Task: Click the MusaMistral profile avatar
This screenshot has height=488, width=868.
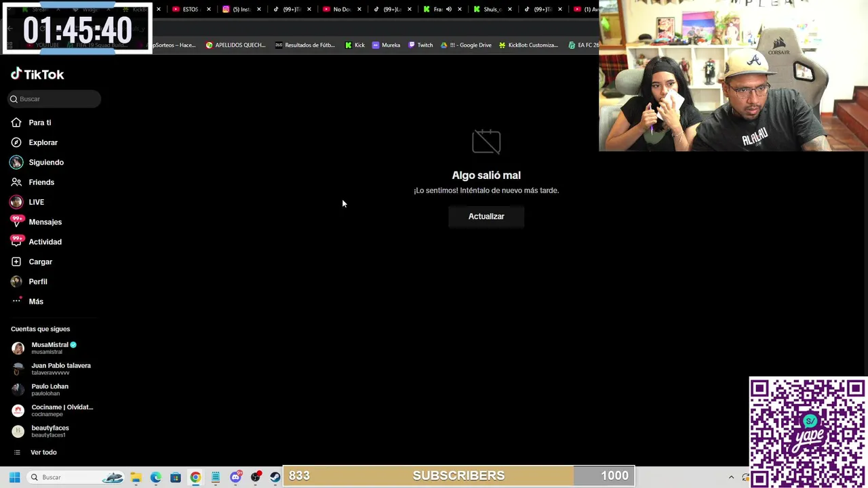Action: pyautogui.click(x=18, y=348)
